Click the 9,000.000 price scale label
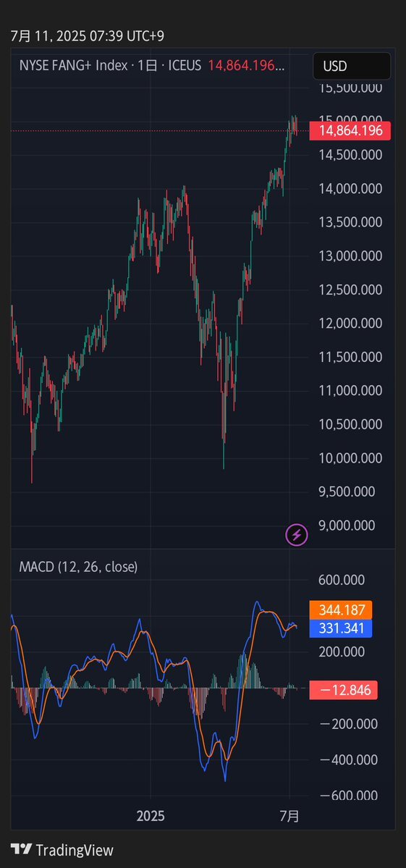This screenshot has height=868, width=406. coord(351,526)
